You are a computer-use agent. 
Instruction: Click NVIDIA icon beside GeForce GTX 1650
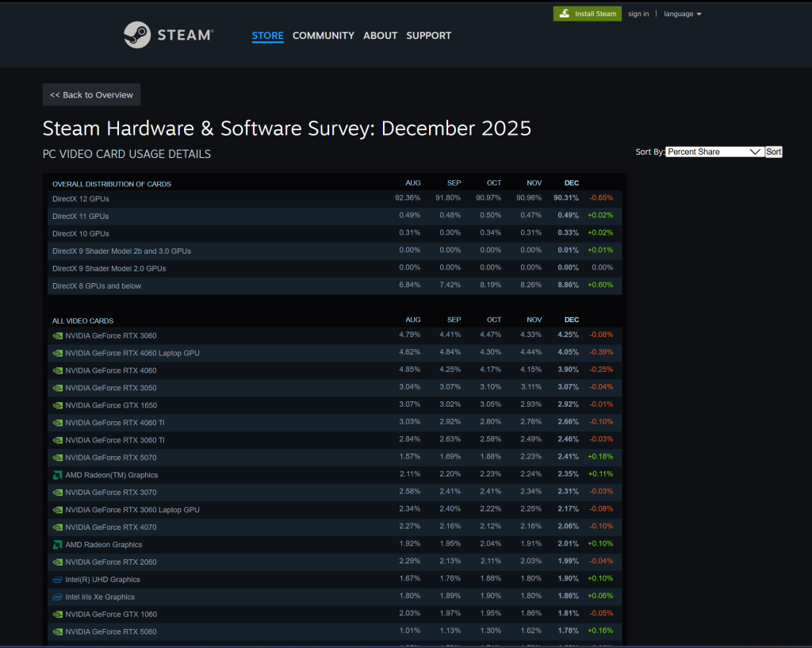pos(57,405)
